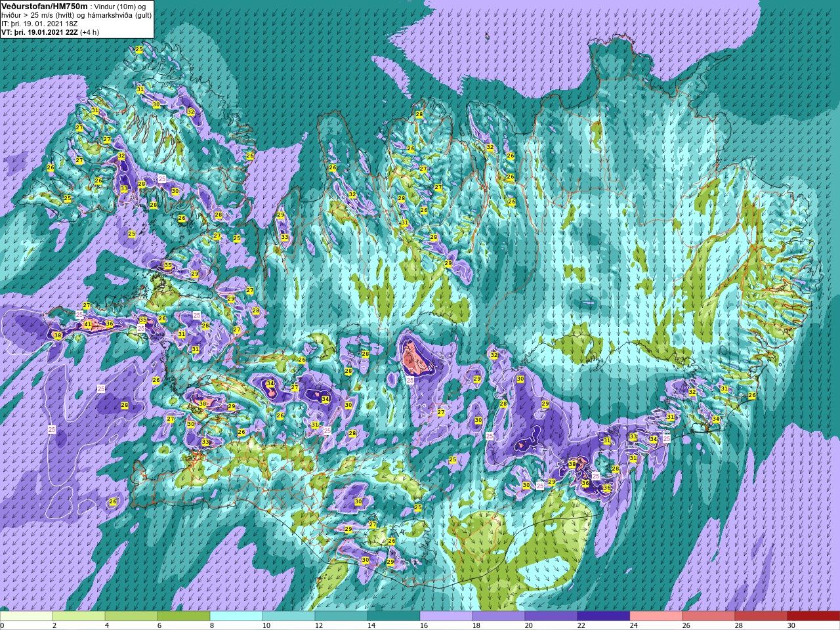Click legend scale number '0'
The height and width of the screenshot is (630, 840).
(3, 625)
